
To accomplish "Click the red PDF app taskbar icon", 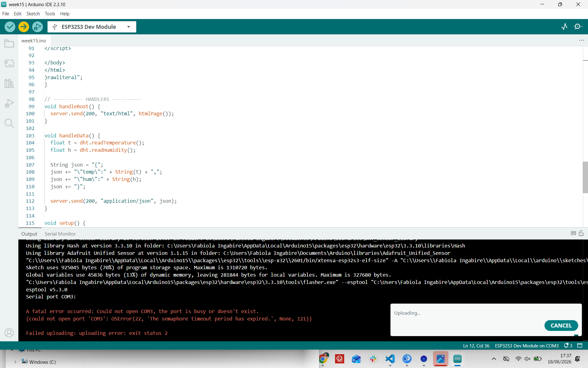I will coord(340,358).
